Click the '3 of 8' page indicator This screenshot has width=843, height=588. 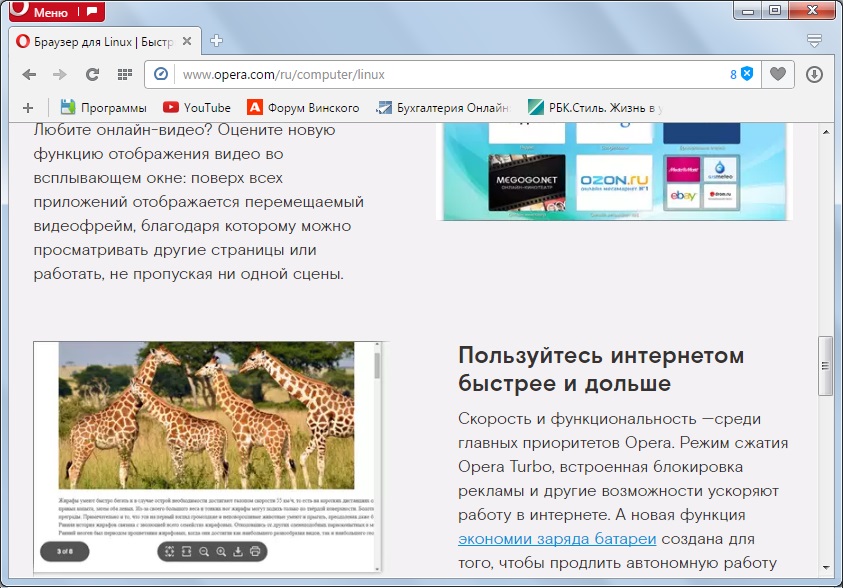pos(65,551)
